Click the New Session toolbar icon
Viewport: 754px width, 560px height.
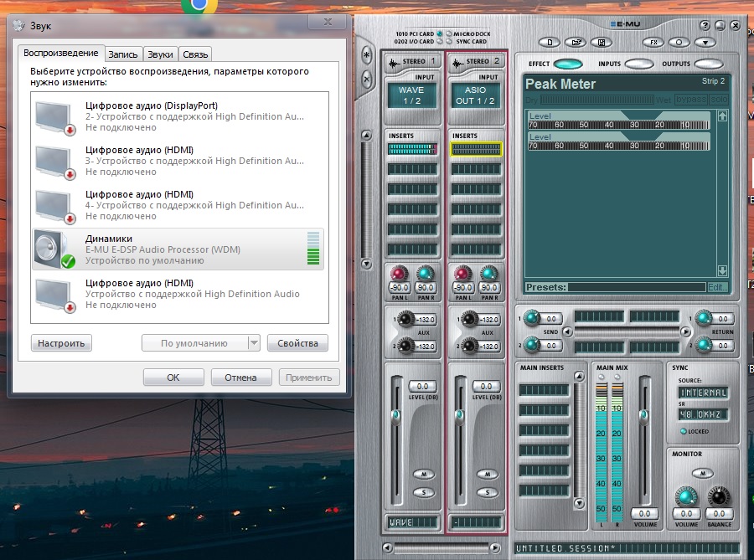[550, 41]
